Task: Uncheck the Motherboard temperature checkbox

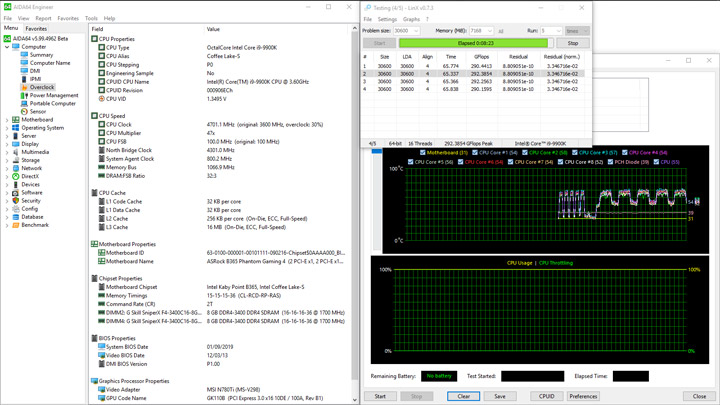Action: 423,153
